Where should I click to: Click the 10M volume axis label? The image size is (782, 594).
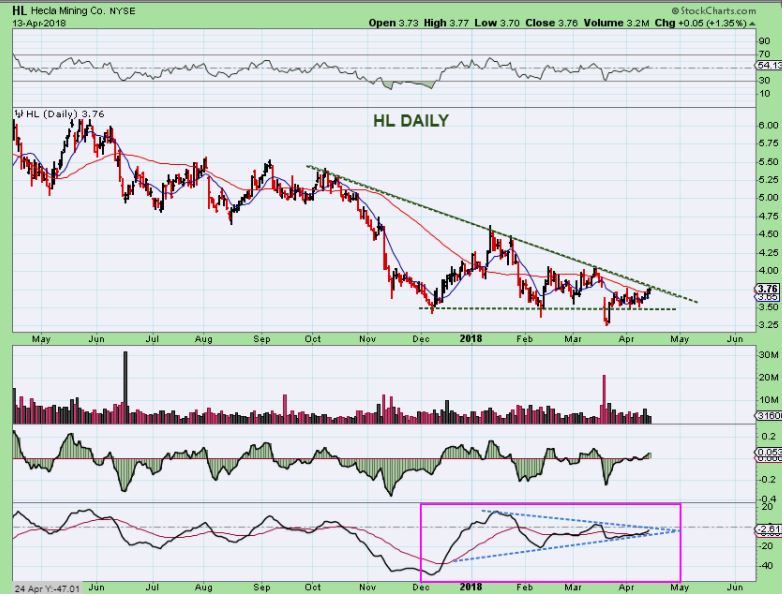point(769,400)
